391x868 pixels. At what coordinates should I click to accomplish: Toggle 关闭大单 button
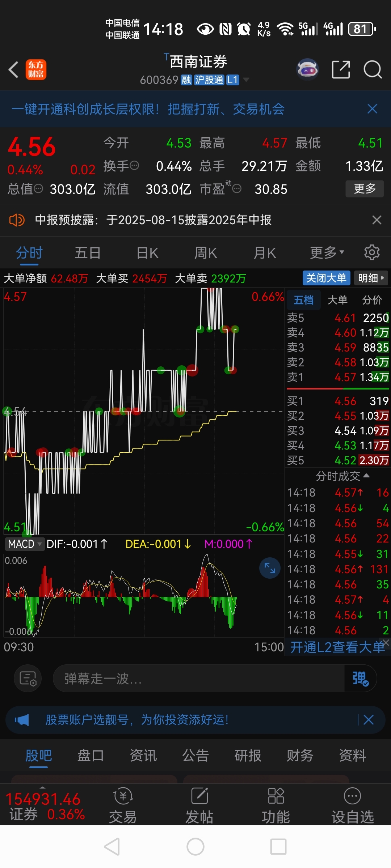[326, 278]
